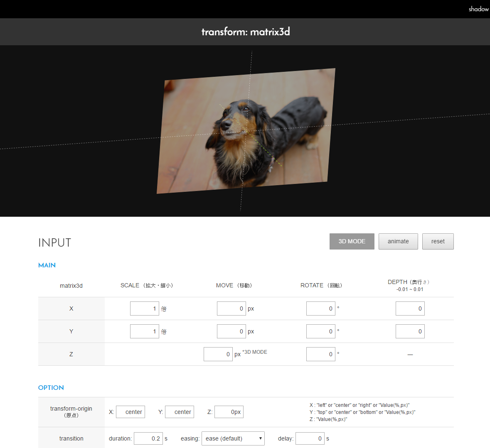Select the transform-origin Z field
490x448 pixels.
pyautogui.click(x=229, y=412)
